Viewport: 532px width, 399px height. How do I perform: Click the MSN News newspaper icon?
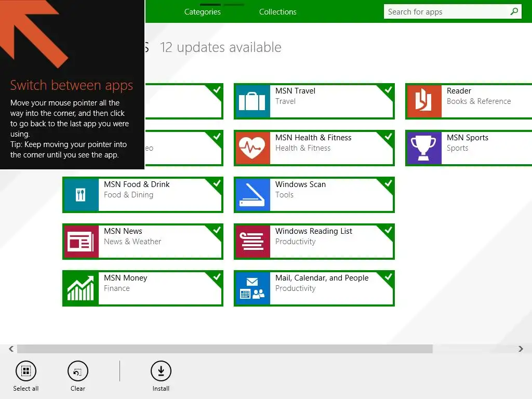(81, 242)
